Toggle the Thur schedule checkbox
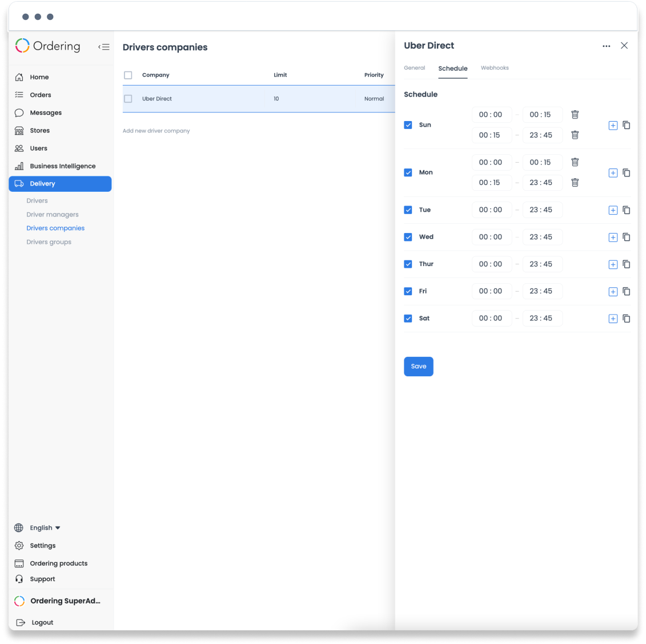The width and height of the screenshot is (646, 644). click(x=408, y=264)
